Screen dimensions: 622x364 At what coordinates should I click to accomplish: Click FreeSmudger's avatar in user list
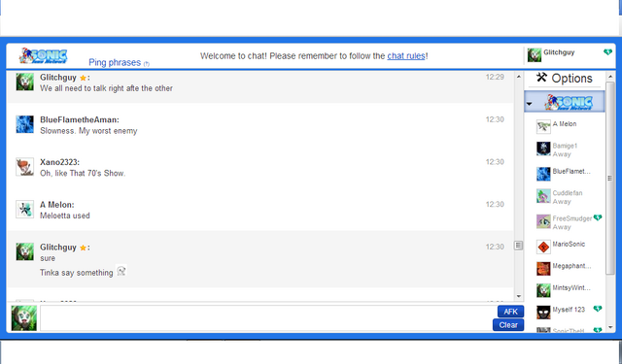click(543, 221)
